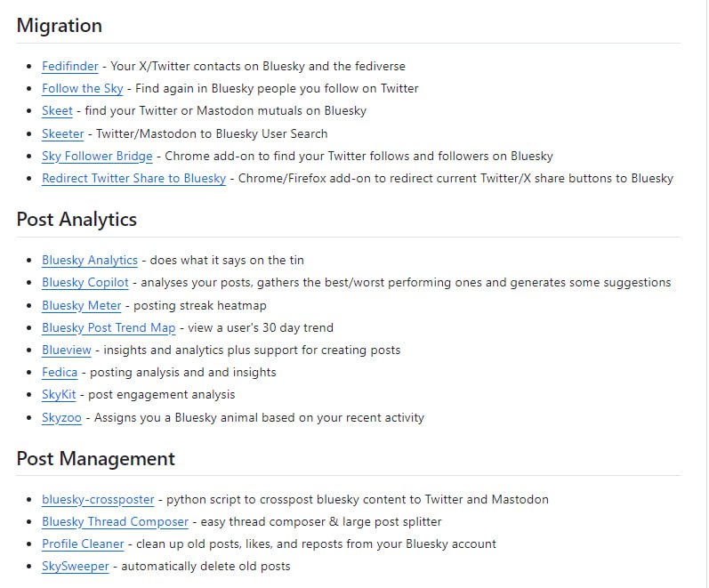Click the Post Analytics section heading
The height and width of the screenshot is (588, 709).
tap(77, 220)
